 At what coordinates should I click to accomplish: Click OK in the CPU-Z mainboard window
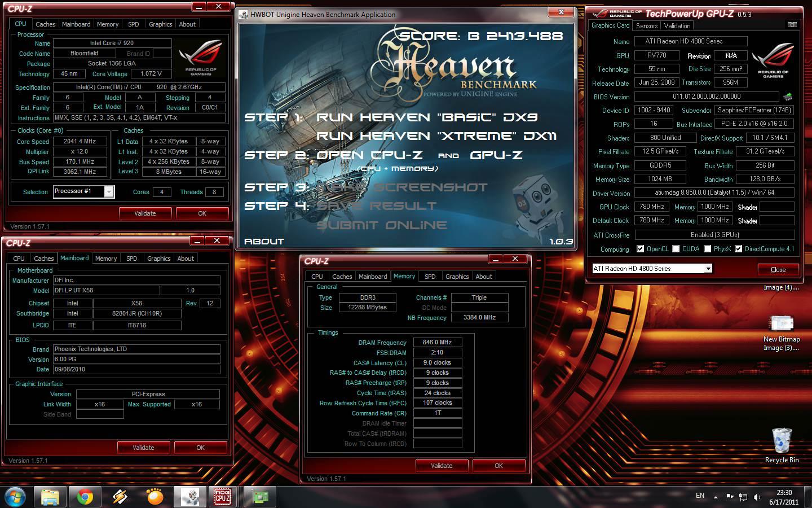tap(201, 448)
